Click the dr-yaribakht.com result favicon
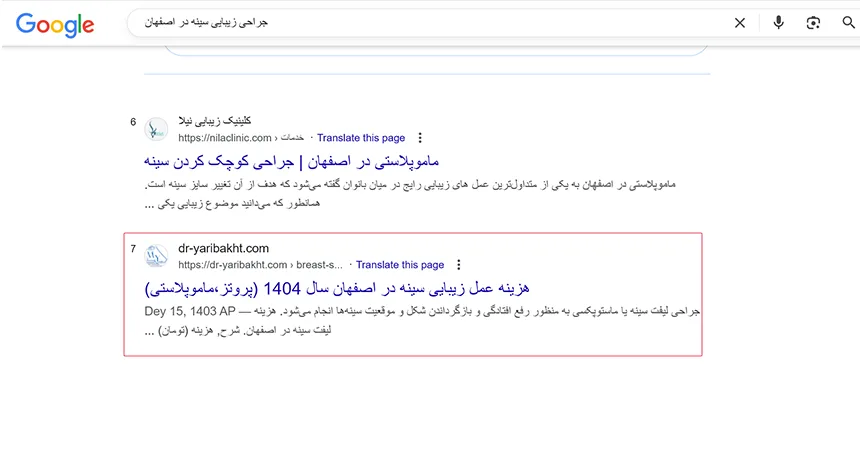Screen dimensions: 860x458 156,256
